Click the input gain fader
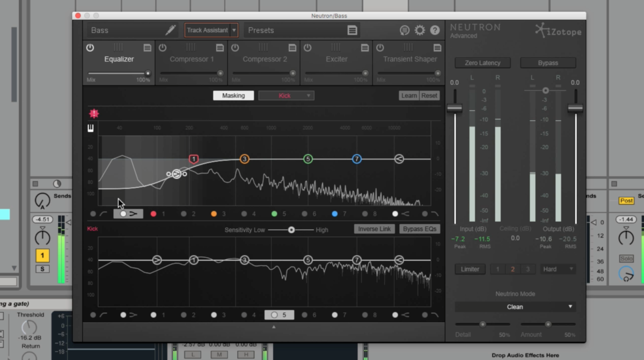Viewport: 644px width, 360px height. [x=455, y=107]
